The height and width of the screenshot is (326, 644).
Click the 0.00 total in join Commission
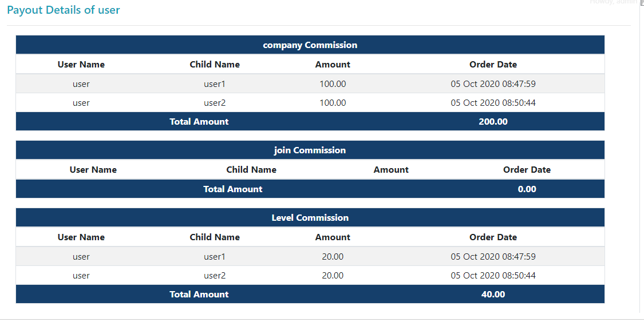tap(527, 189)
